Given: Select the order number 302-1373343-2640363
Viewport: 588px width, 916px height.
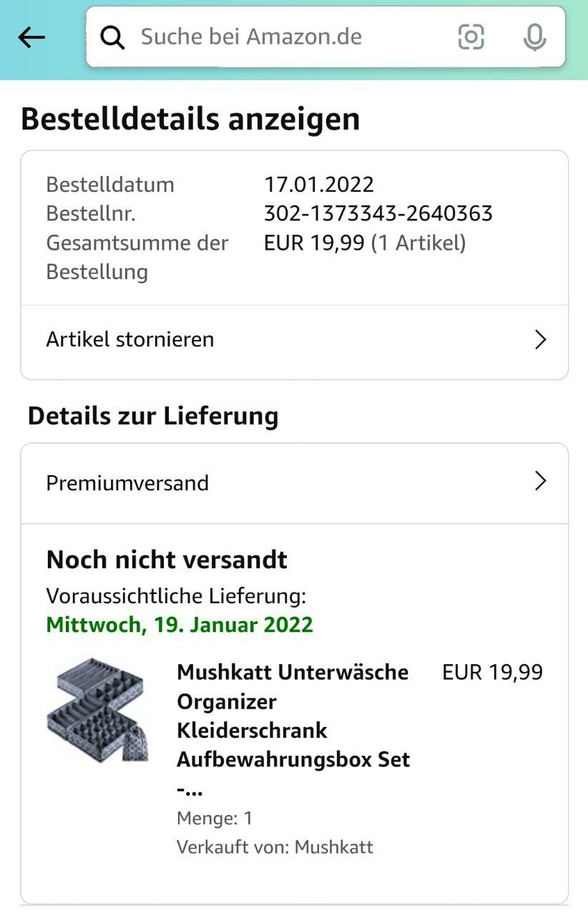Looking at the screenshot, I should (378, 213).
